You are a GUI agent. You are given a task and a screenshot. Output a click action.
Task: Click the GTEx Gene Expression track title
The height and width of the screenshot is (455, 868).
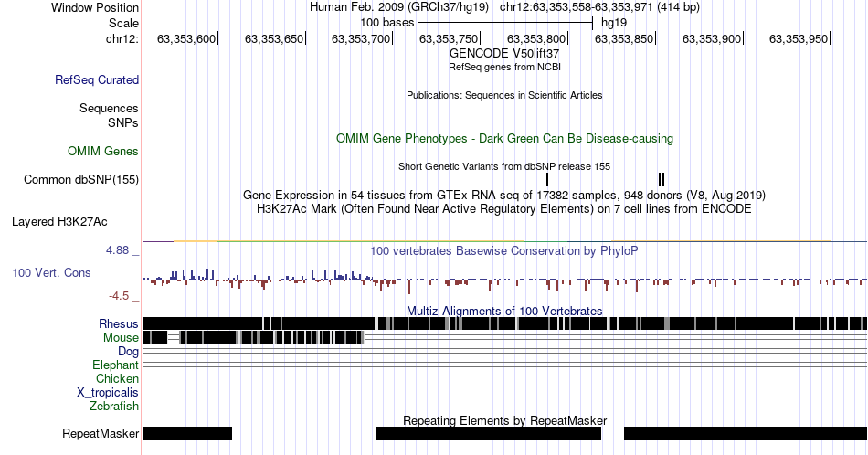pyautogui.click(x=504, y=195)
